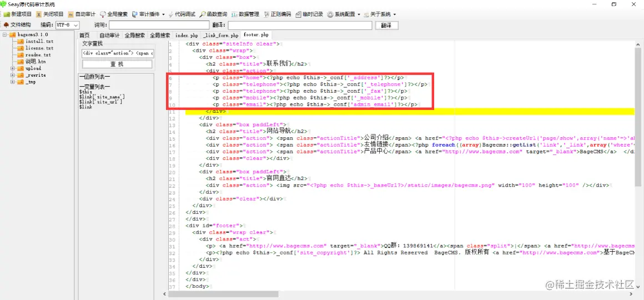Viewport: 644px width, 300px height.
Task: Select the bagecms3.1.0 project label
Action: pyautogui.click(x=33, y=35)
